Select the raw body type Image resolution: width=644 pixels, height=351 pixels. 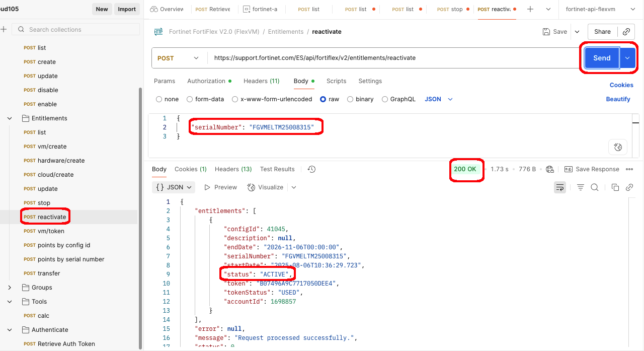pyautogui.click(x=323, y=99)
